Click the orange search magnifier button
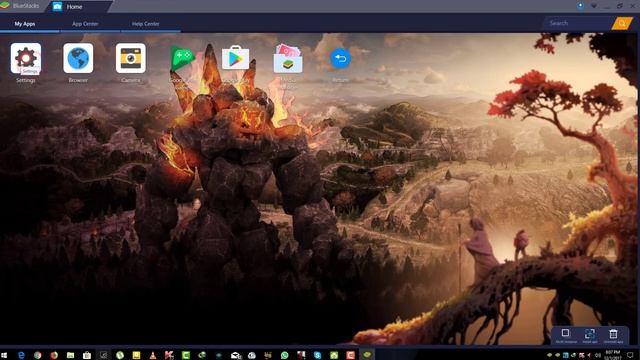This screenshot has width=640, height=360. pos(622,23)
